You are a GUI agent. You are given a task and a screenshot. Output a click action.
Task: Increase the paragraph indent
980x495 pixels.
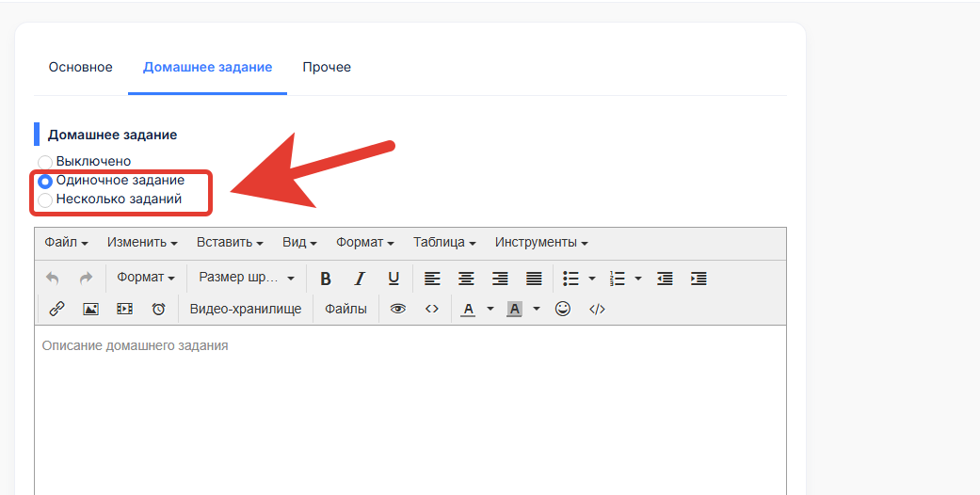699,279
